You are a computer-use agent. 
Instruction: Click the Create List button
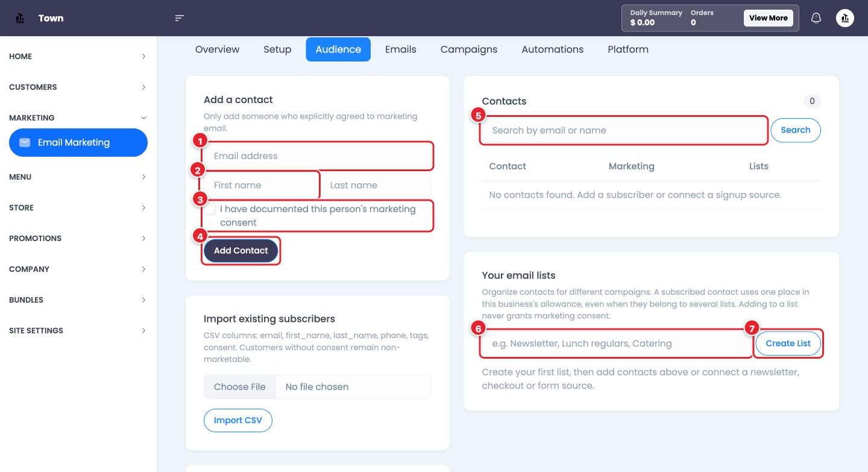(788, 344)
